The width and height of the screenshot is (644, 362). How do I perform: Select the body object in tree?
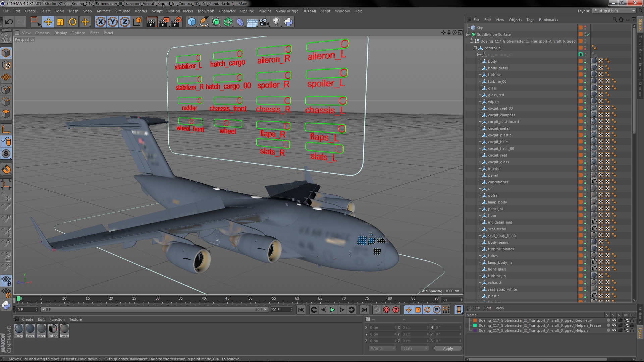pyautogui.click(x=492, y=61)
